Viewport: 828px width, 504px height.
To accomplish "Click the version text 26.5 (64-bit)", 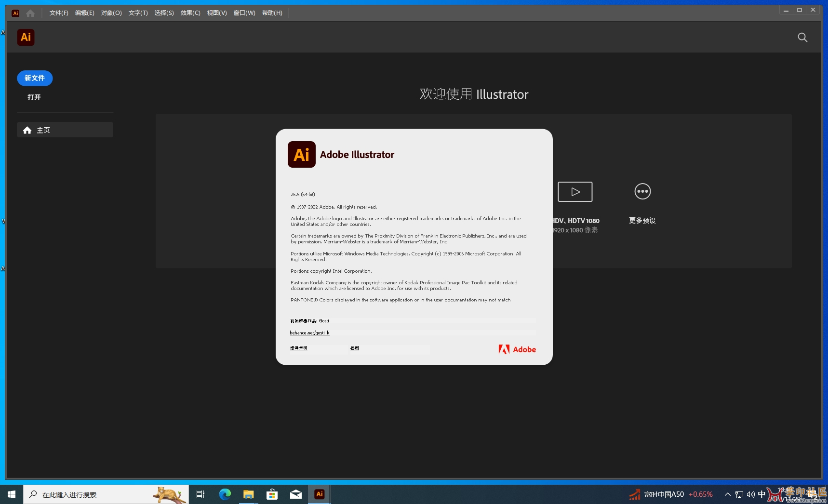I will (x=303, y=195).
